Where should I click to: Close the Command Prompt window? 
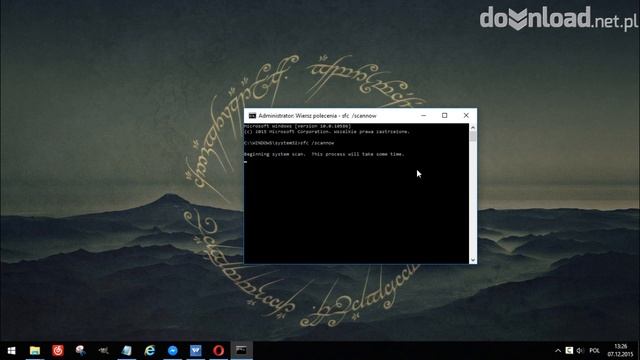tap(466, 116)
